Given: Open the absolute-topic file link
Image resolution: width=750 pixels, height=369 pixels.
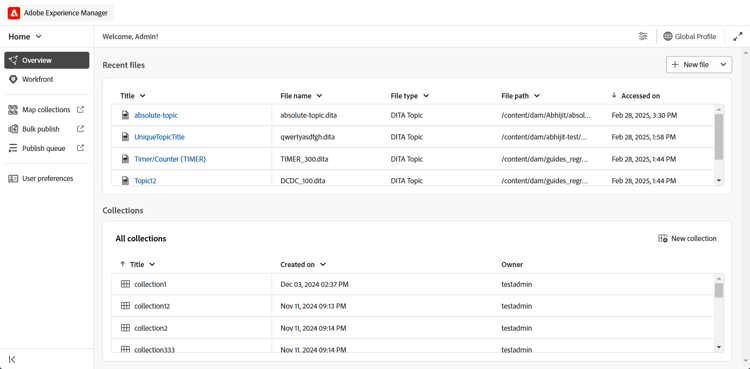Looking at the screenshot, I should (156, 115).
